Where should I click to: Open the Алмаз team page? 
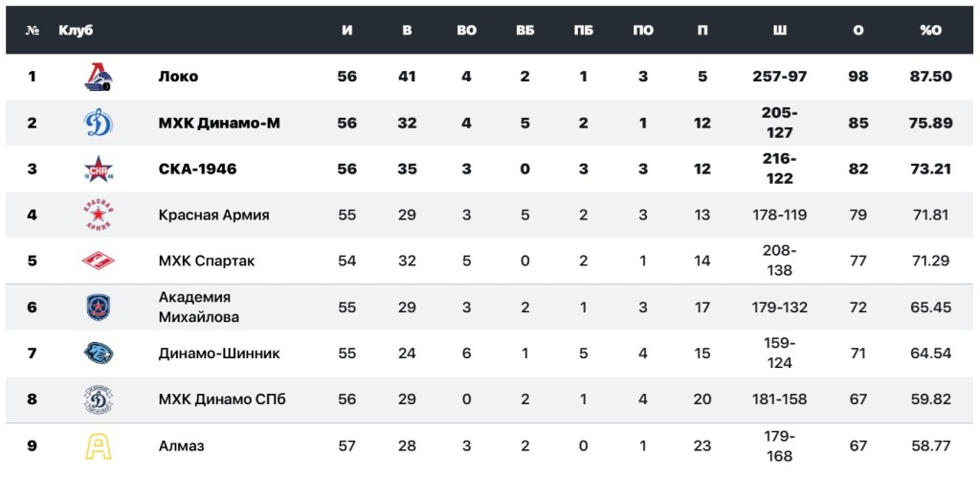click(181, 445)
